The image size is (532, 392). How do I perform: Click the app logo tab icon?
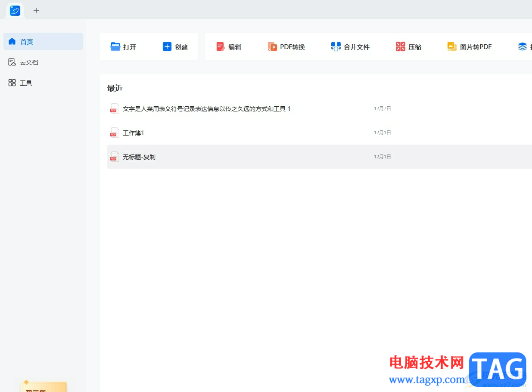[x=15, y=11]
